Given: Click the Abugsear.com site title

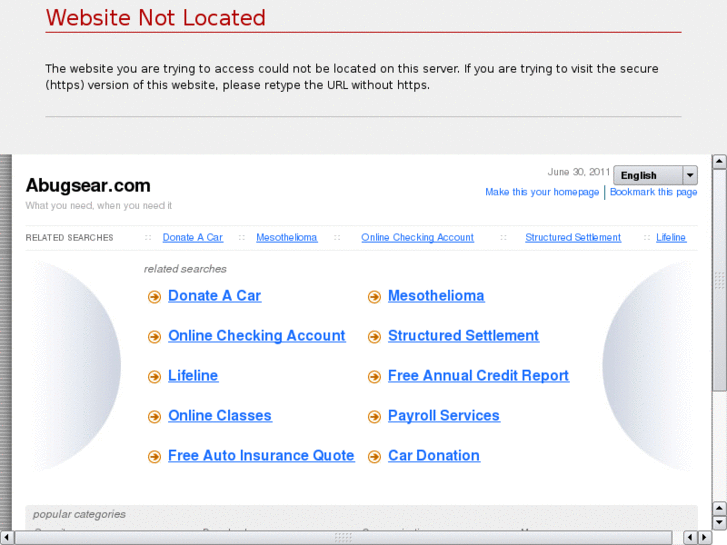Looking at the screenshot, I should pyautogui.click(x=88, y=186).
